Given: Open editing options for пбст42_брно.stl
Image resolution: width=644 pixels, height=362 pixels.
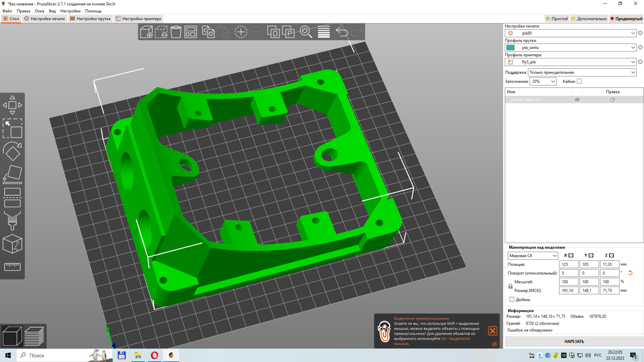Looking at the screenshot, I should pos(613,100).
